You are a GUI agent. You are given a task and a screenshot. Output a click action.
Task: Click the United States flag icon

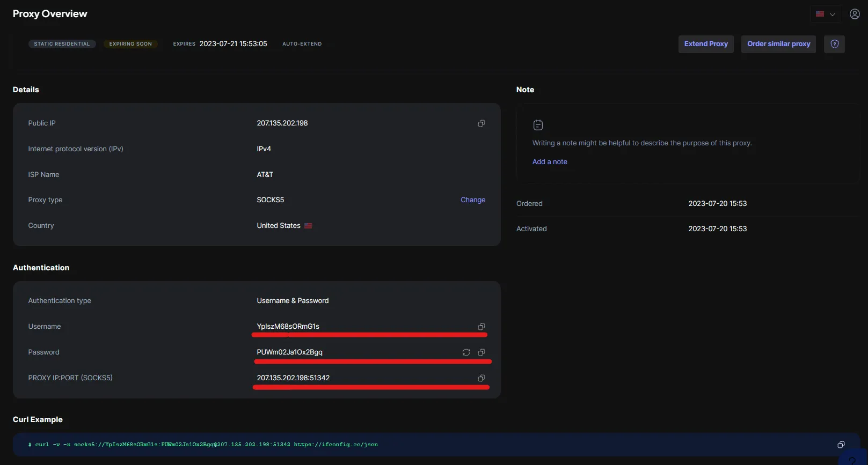tap(308, 226)
